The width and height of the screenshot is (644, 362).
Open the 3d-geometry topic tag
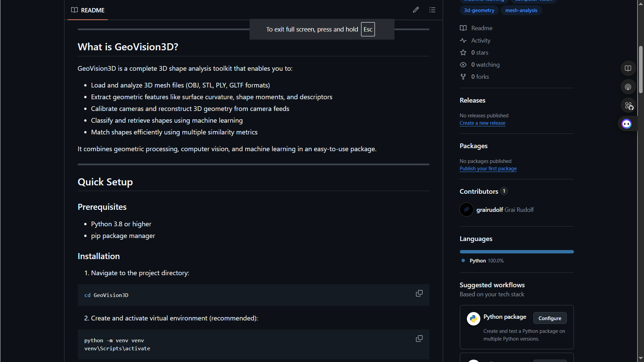click(x=479, y=10)
